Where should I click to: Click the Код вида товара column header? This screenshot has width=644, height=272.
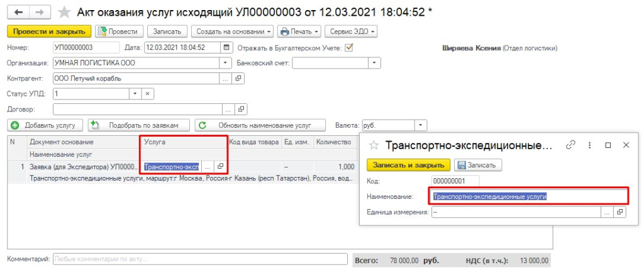[x=254, y=142]
